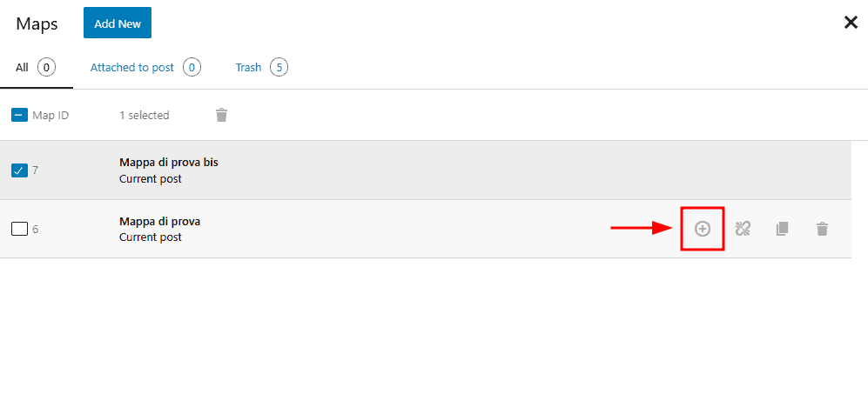868x414 pixels.
Task: Uncheck the checkbox for map 7
Action: [19, 170]
